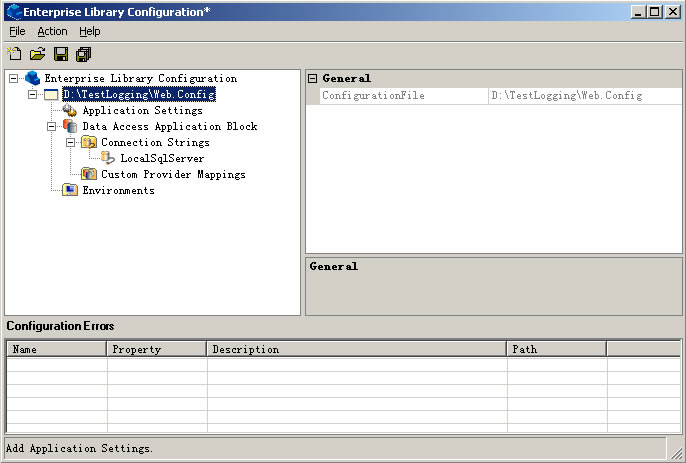686x463 pixels.
Task: Minimize the Enterprise Library Configuration window
Action: [638, 12]
